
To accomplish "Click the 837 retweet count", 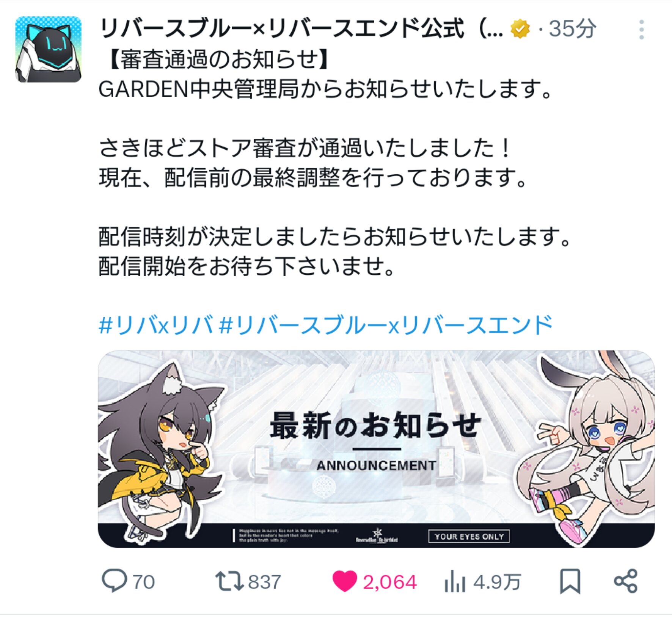I will (x=264, y=582).
